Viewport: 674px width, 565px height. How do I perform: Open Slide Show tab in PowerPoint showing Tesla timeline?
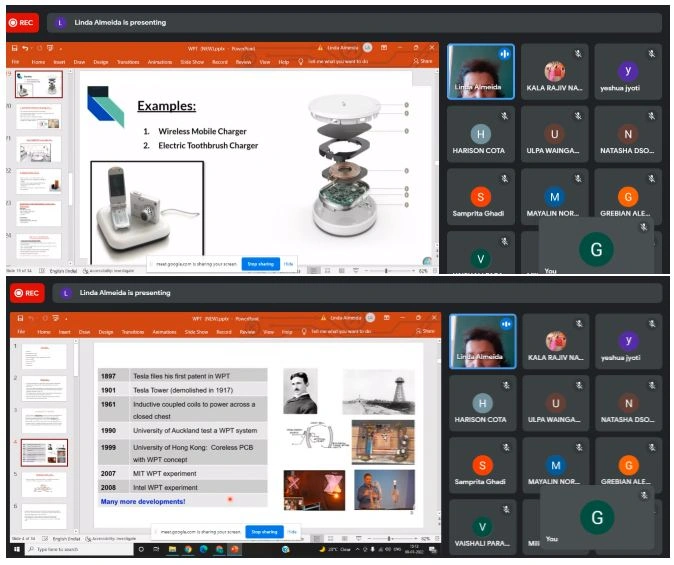[196, 332]
